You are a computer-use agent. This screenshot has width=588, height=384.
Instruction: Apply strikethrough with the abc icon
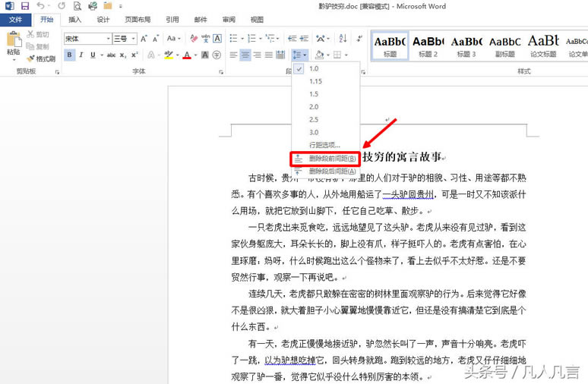pos(109,55)
